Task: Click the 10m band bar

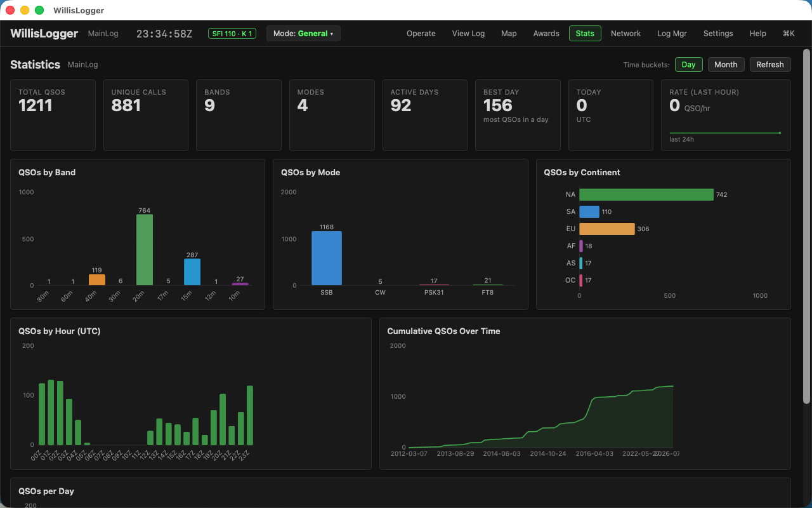Action: click(x=240, y=284)
